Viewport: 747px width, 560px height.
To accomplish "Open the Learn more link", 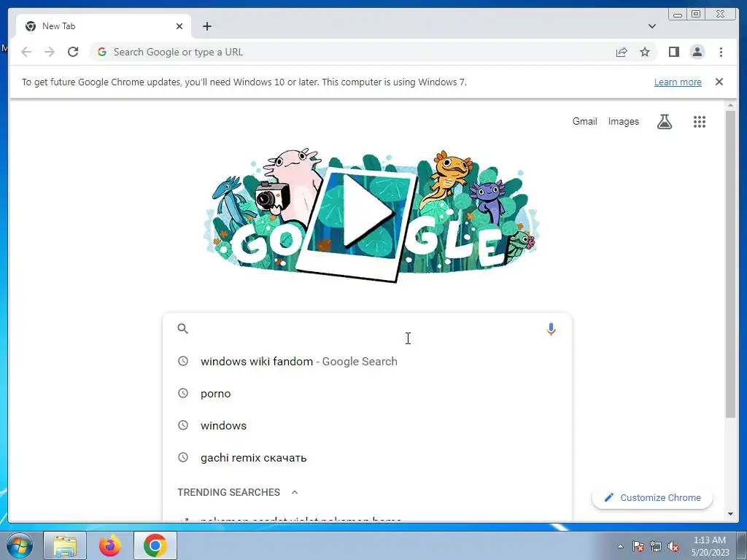I will [x=678, y=82].
